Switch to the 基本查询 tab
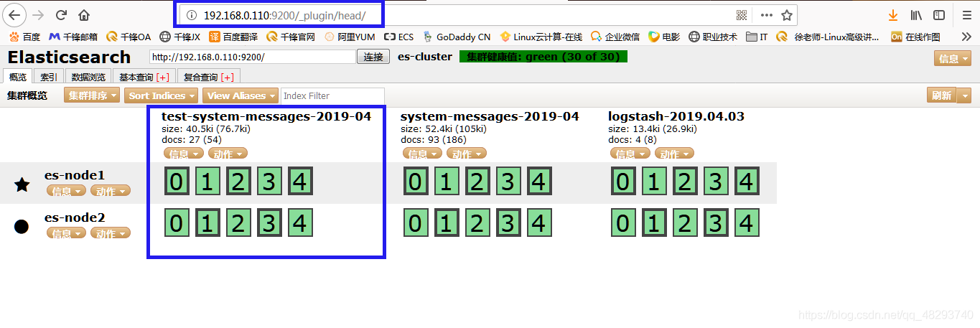The image size is (980, 328). [x=144, y=77]
